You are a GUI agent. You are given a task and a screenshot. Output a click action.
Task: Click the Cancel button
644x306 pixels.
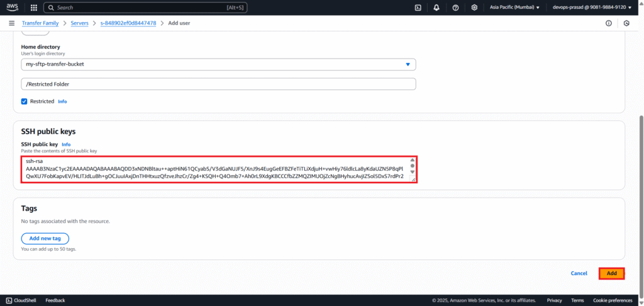[579, 273]
